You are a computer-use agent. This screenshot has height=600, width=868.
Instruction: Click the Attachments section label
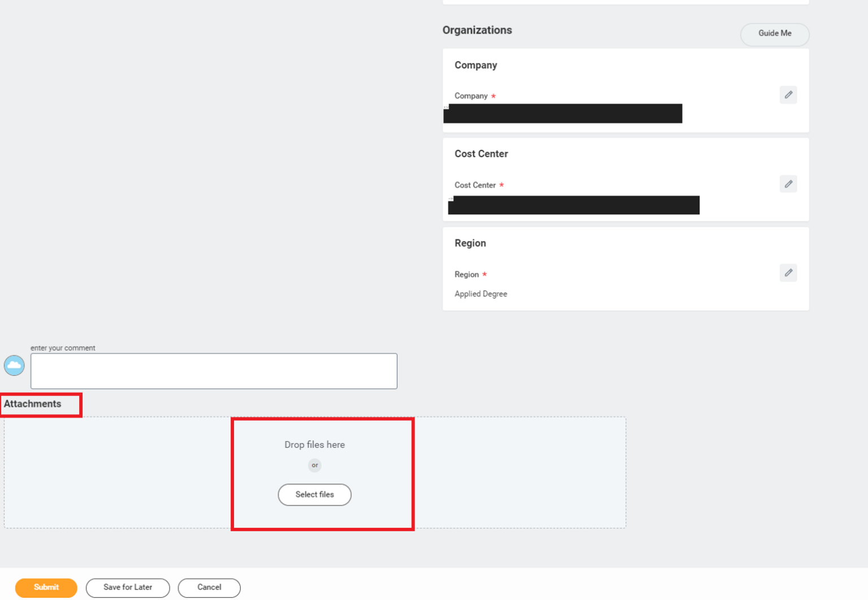point(32,404)
